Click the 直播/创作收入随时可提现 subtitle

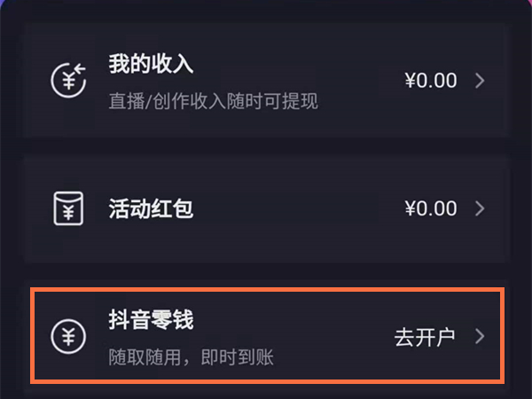click(x=213, y=100)
